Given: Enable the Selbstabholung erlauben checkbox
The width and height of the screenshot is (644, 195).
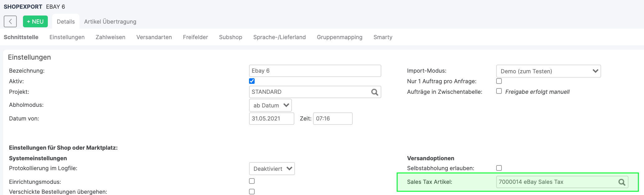Looking at the screenshot, I should point(499,168).
